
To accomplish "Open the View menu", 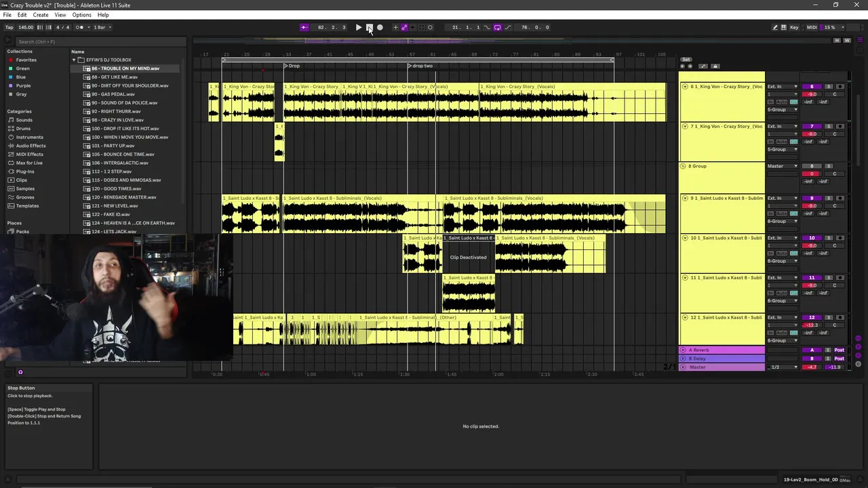I will click(x=60, y=15).
